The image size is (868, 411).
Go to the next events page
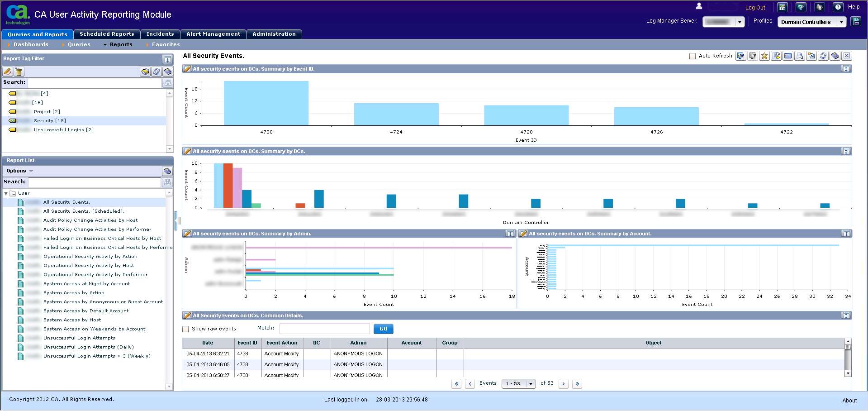point(564,384)
